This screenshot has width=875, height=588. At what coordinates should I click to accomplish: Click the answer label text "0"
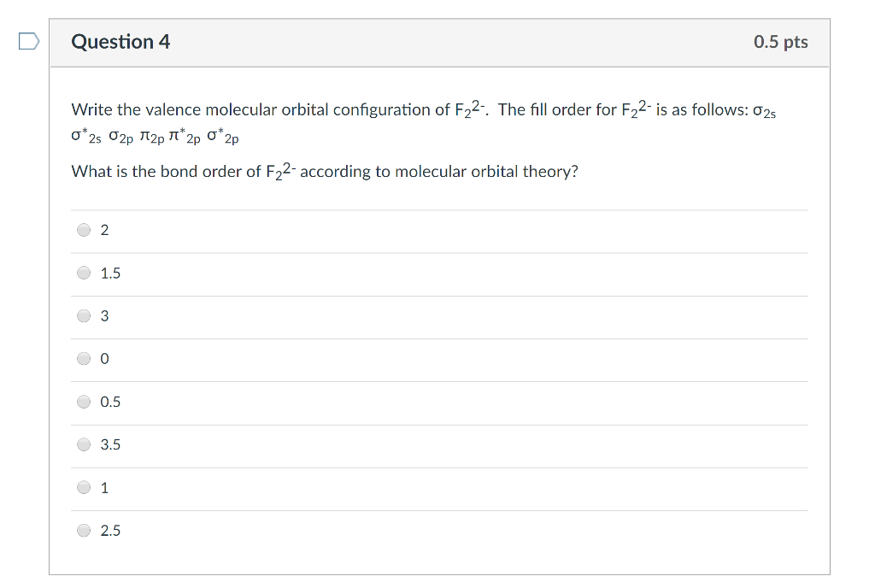[104, 359]
